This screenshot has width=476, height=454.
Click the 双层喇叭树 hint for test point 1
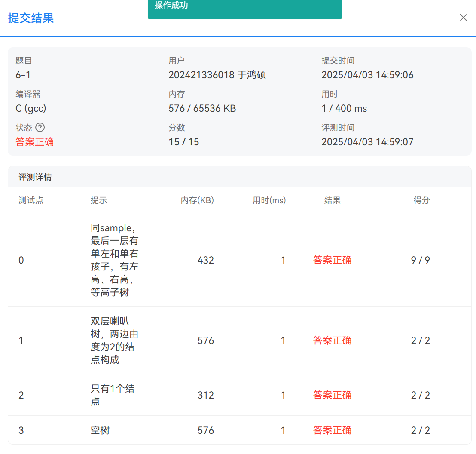coord(114,340)
